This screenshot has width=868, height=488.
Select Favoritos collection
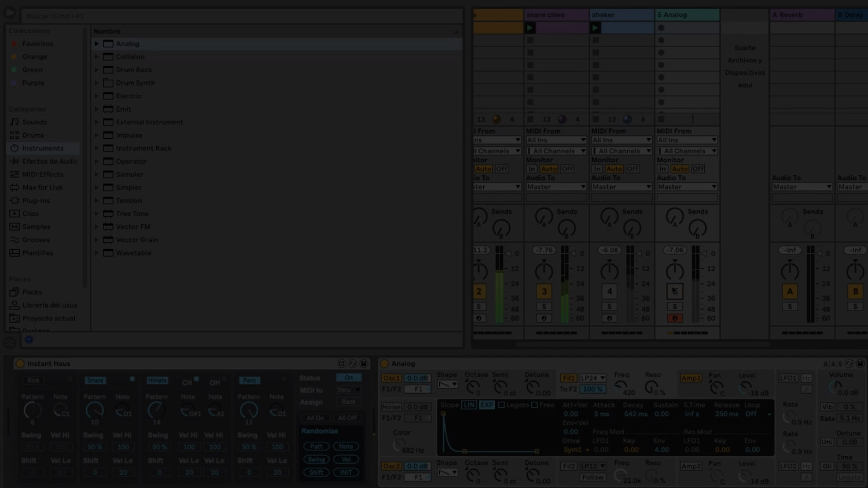(38, 43)
